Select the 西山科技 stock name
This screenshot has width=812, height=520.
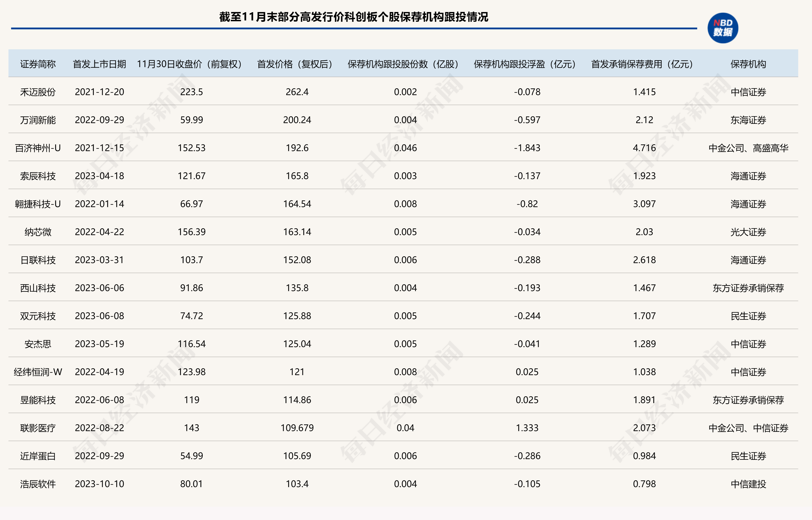38,288
